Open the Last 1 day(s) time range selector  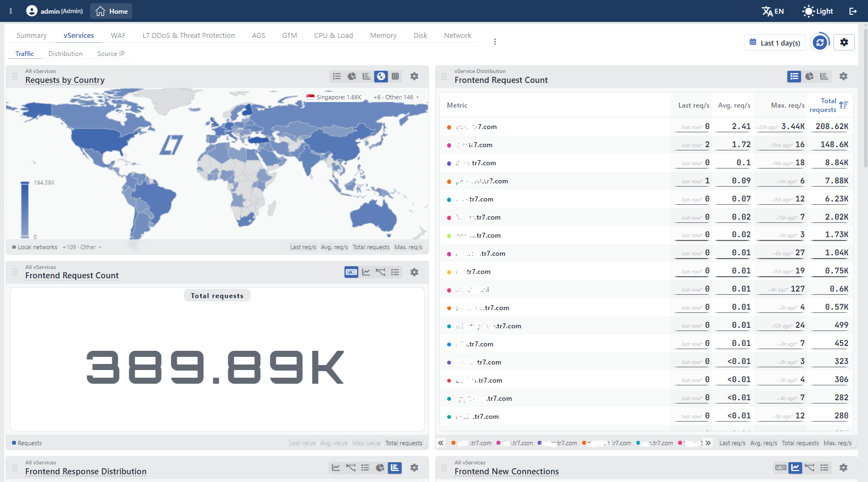point(775,43)
